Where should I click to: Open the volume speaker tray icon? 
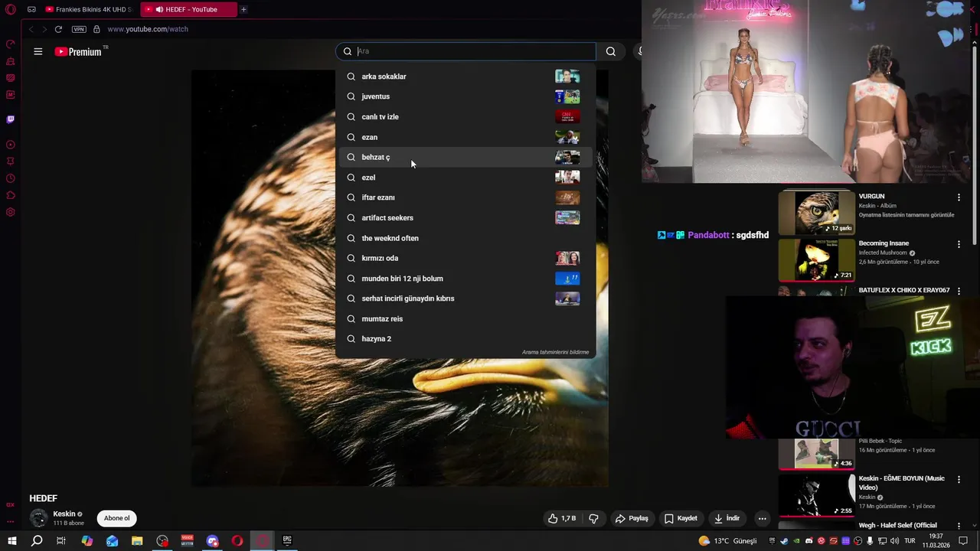pos(894,541)
